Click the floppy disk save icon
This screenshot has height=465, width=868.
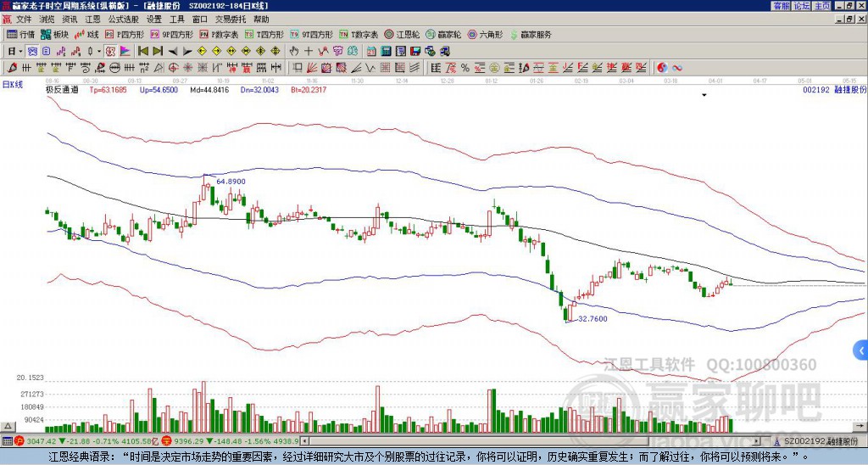point(415,51)
